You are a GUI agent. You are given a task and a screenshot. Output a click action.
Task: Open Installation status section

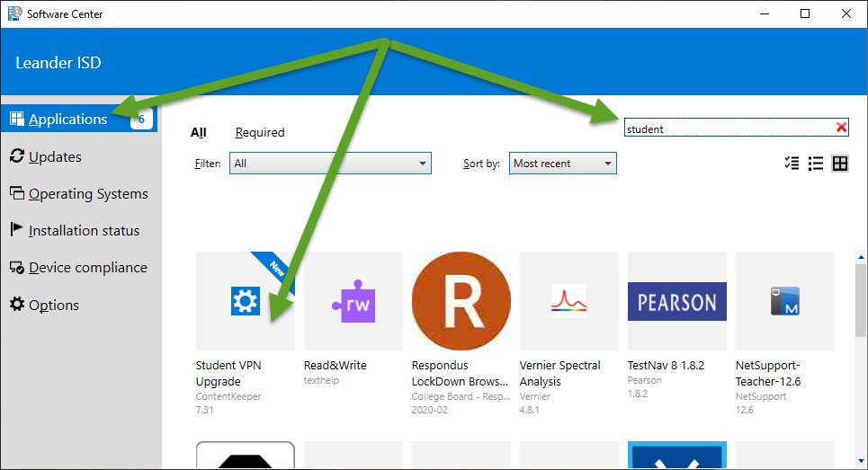tap(84, 231)
